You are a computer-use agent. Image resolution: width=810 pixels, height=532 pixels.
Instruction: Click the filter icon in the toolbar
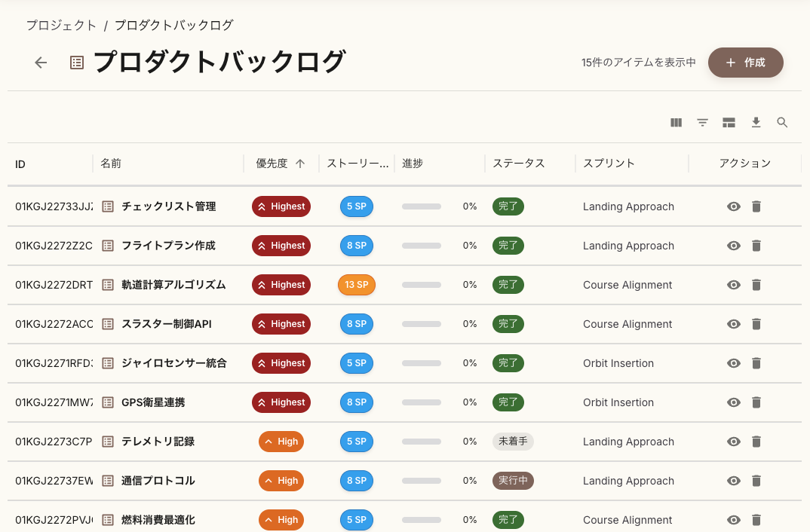tap(702, 122)
